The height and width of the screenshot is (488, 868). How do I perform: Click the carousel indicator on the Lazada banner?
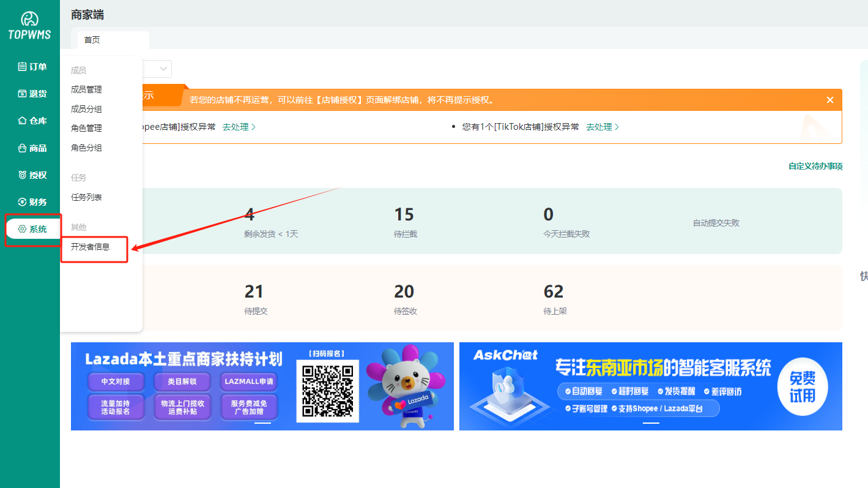coord(262,423)
